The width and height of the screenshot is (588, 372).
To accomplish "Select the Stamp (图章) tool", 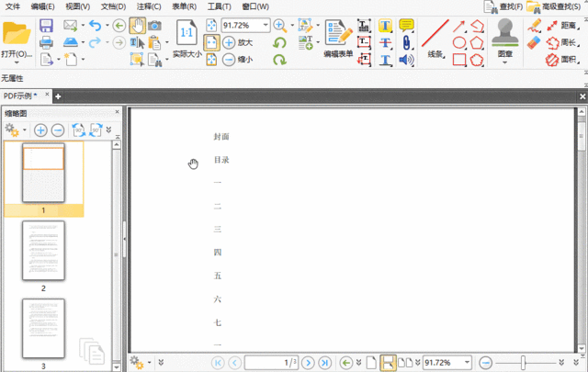I will (x=504, y=38).
